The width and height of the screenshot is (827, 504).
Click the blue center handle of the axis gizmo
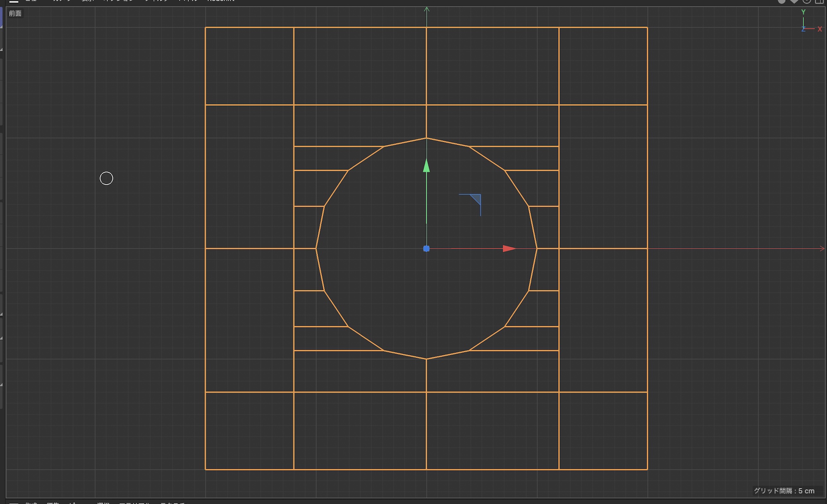(426, 248)
